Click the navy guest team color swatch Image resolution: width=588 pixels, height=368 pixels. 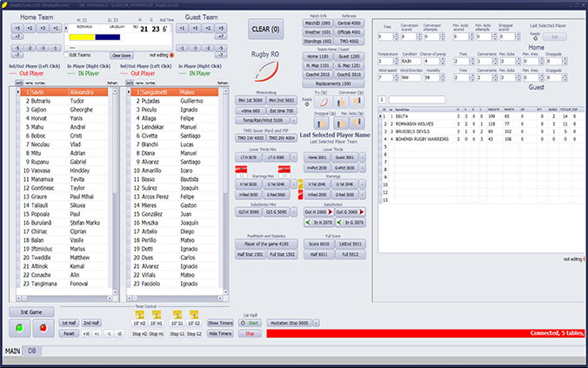tap(108, 37)
